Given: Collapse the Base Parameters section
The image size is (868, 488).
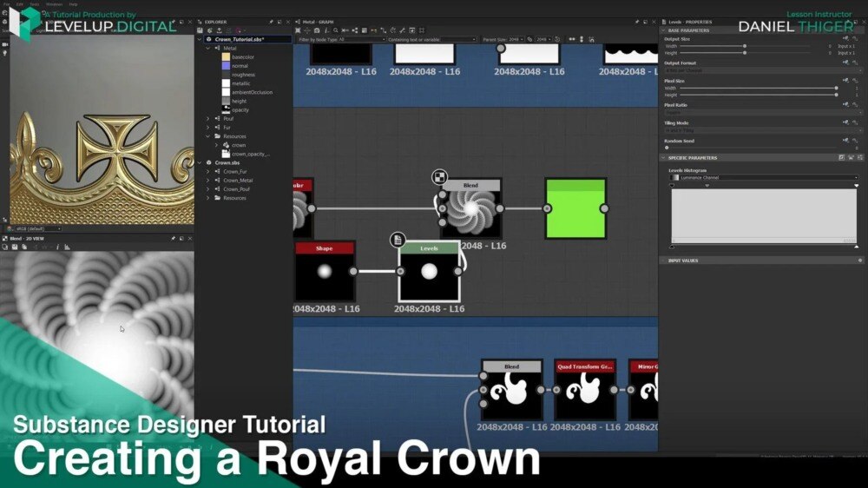Looking at the screenshot, I should pos(663,30).
